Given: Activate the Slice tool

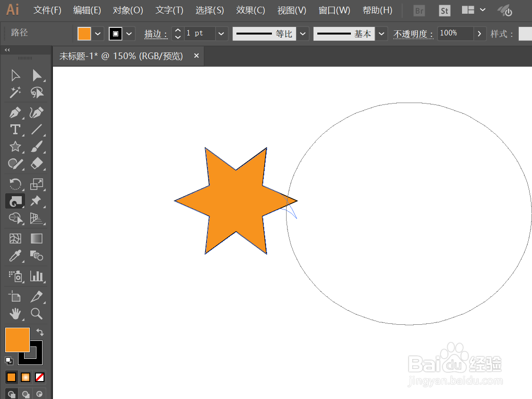Looking at the screenshot, I should 36,296.
